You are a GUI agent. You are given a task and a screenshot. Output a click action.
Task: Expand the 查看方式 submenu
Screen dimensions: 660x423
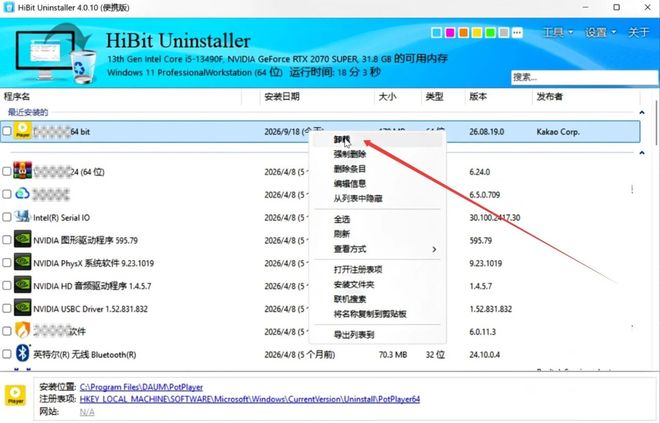coord(377,249)
